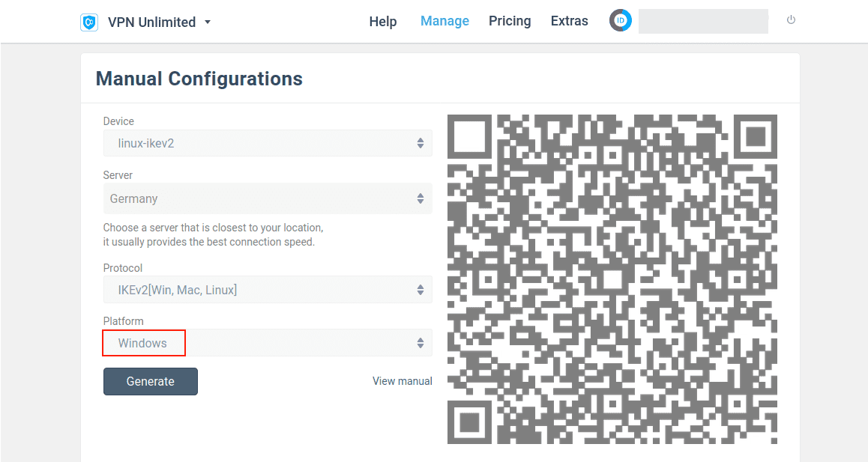Click the Device field label
The width and height of the screenshot is (868, 462).
(118, 121)
